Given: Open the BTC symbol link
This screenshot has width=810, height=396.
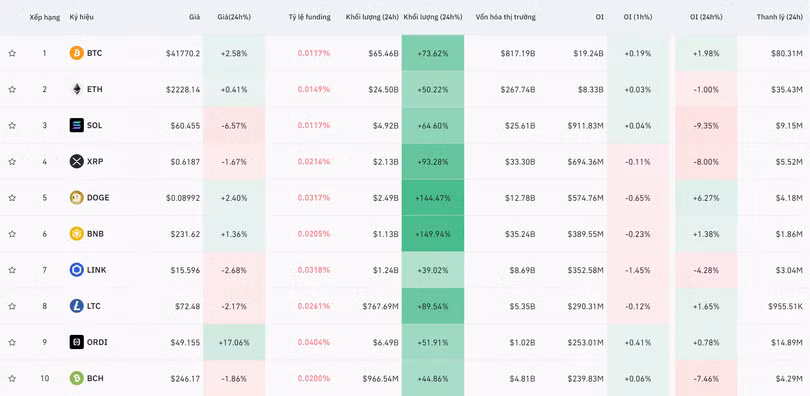Looking at the screenshot, I should point(95,53).
